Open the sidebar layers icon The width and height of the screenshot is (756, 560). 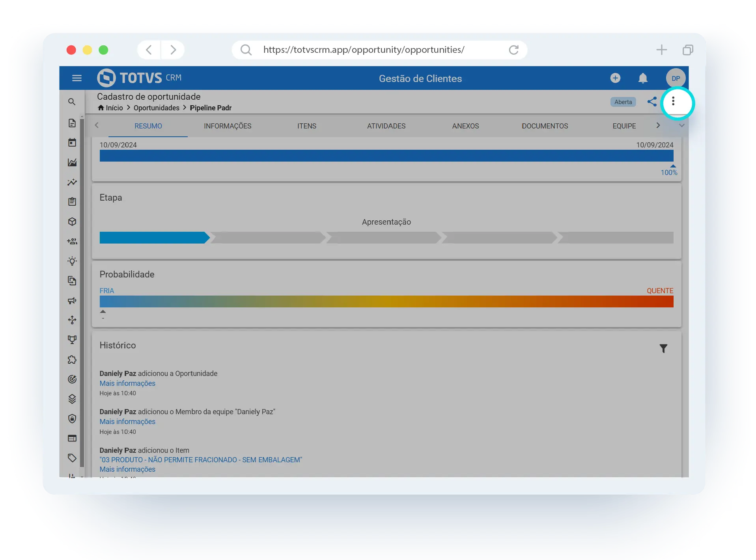pos(72,399)
